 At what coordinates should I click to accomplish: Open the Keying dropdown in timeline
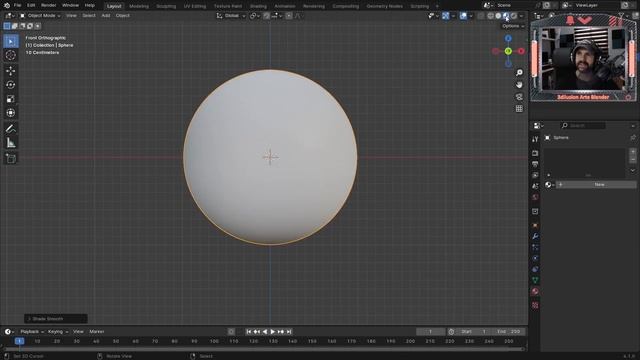pyautogui.click(x=58, y=332)
